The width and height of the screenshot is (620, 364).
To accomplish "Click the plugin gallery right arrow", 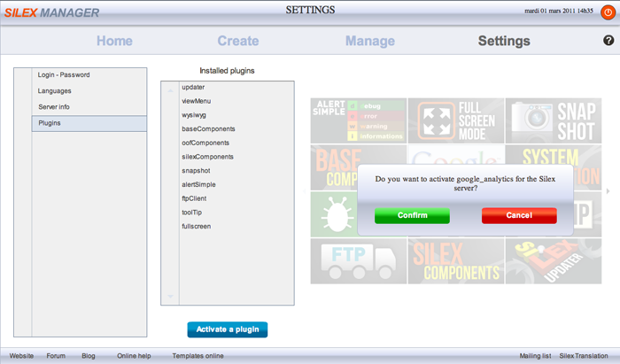I will [x=608, y=191].
